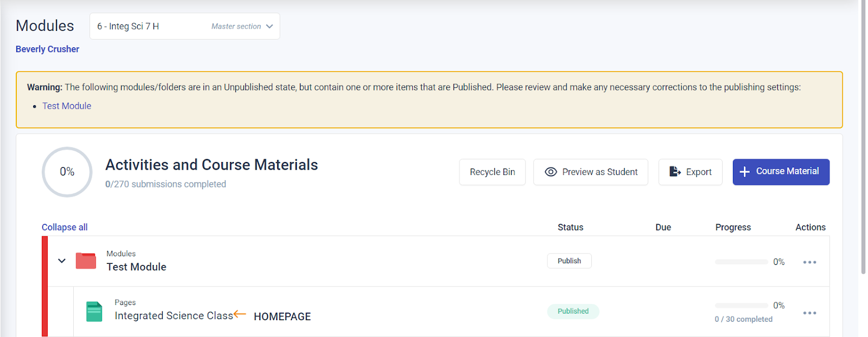
Task: Click the eye icon in Preview as Student
Action: (x=551, y=172)
